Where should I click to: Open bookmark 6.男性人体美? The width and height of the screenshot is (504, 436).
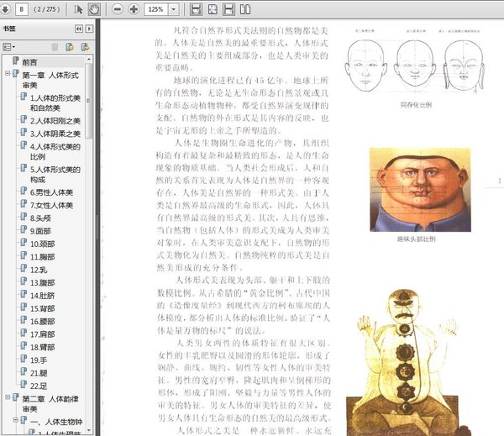[51, 192]
